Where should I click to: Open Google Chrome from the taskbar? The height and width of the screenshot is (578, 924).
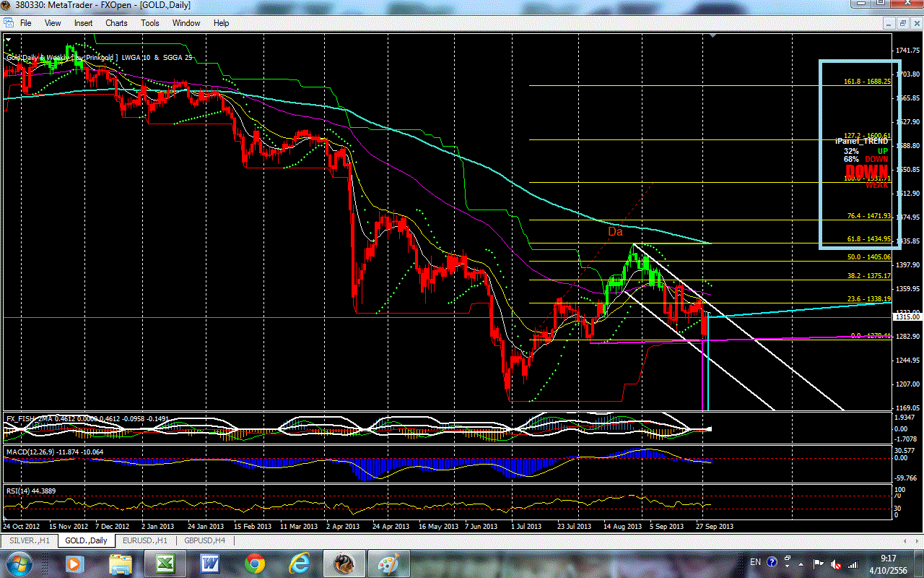[x=254, y=563]
